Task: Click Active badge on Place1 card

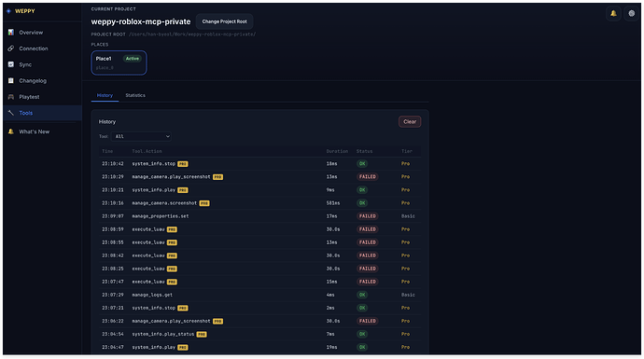Action: [x=133, y=59]
